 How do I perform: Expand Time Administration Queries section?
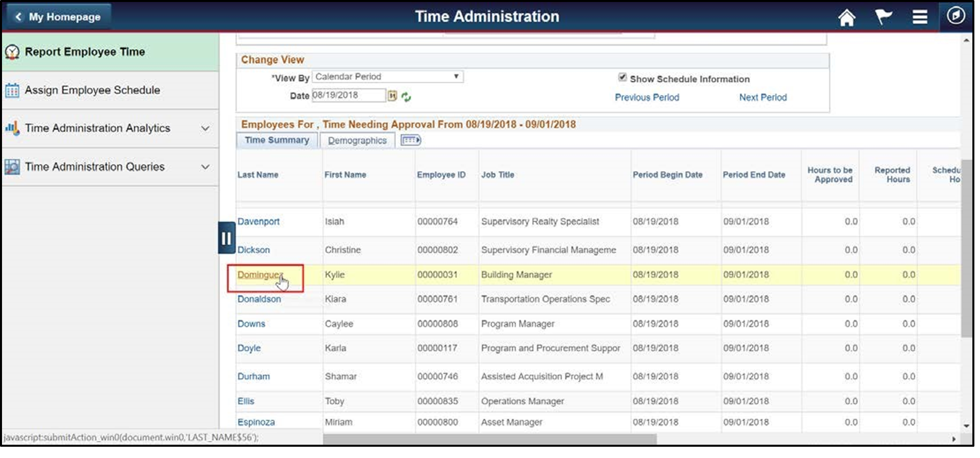pos(205,166)
